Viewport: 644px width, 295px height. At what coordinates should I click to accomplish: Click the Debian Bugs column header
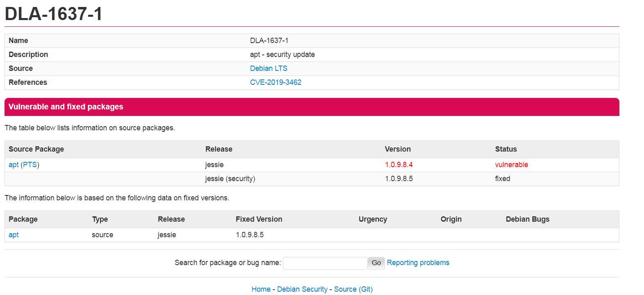(x=527, y=219)
